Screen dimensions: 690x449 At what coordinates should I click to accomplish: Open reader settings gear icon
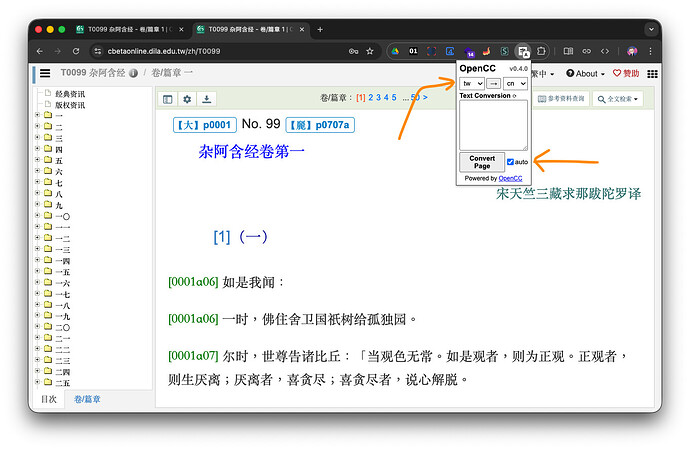(187, 99)
